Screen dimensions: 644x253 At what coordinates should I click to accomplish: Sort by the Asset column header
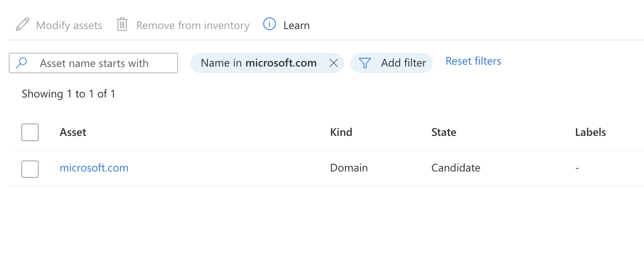[x=73, y=133]
